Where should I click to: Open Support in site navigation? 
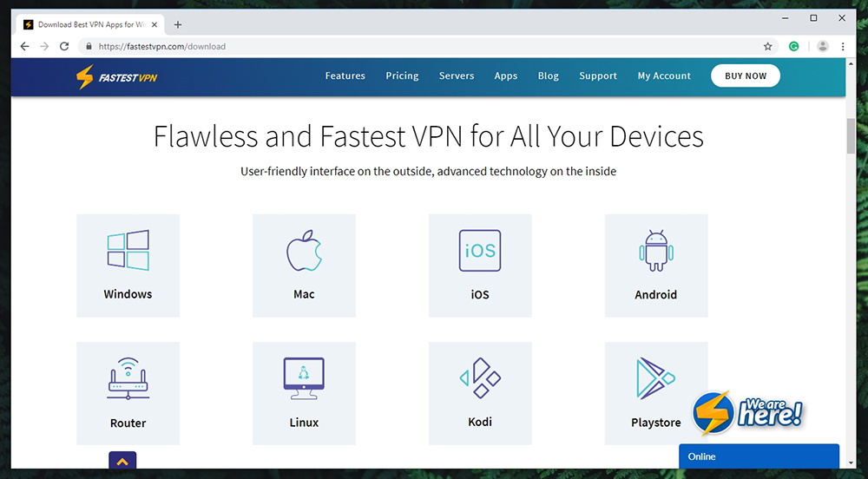click(x=598, y=75)
